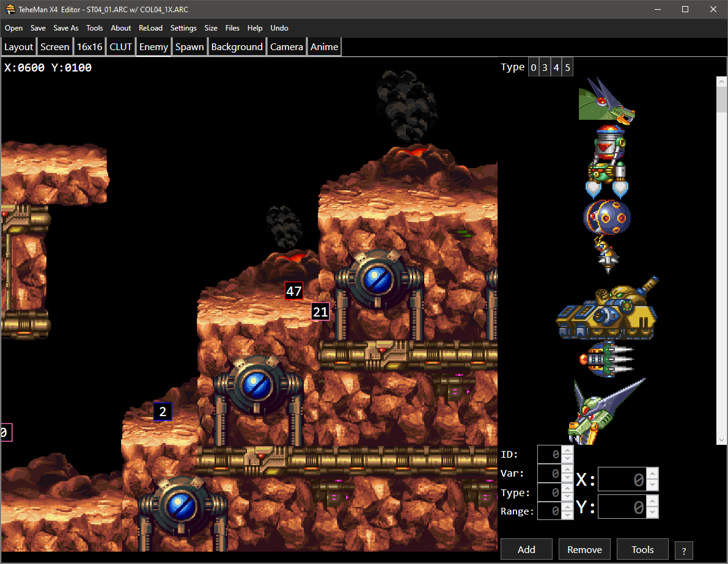Decrease the X coordinate with down arrow
Image resolution: width=728 pixels, height=564 pixels.
tap(653, 485)
